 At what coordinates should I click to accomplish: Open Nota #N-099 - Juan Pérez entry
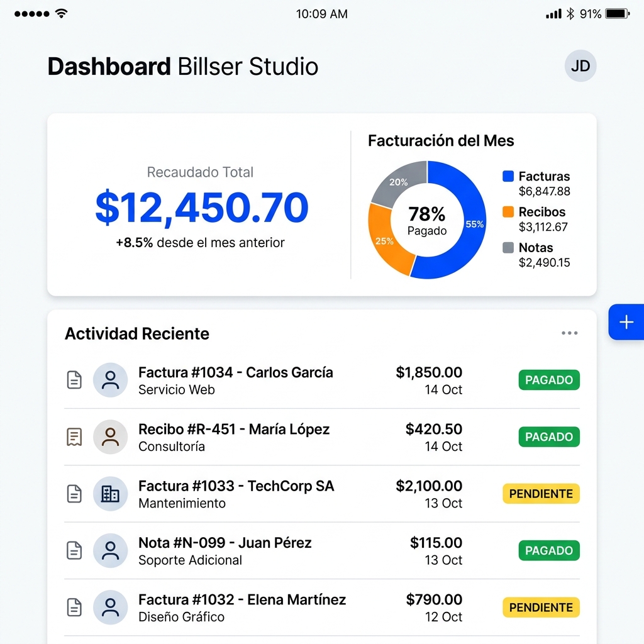click(225, 543)
